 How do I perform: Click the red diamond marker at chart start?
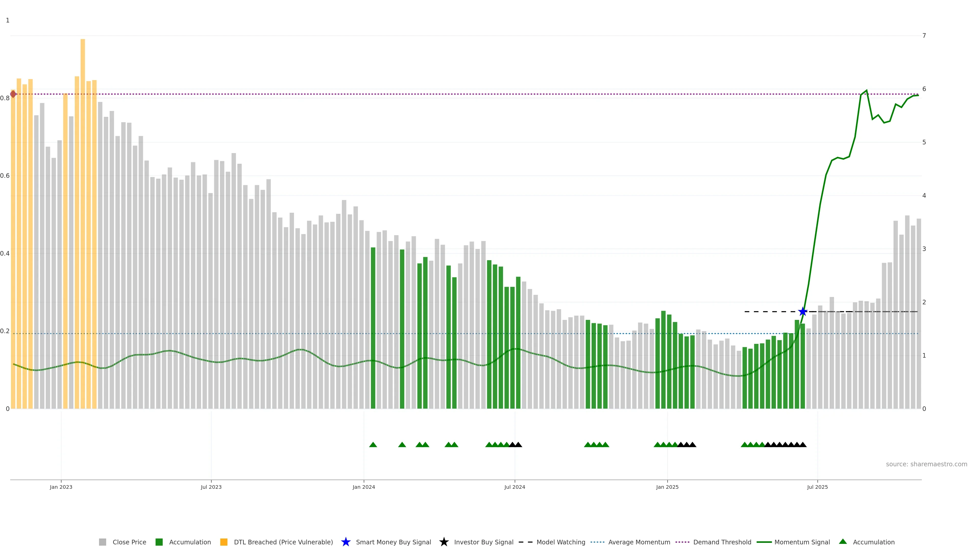coord(13,94)
